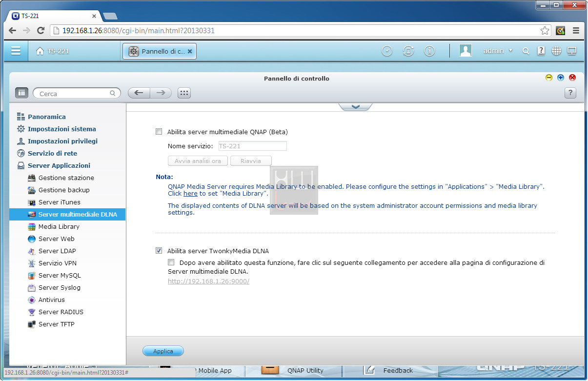The height and width of the screenshot is (381, 588).
Task: Go back with the Control Panel left arrow
Action: coord(139,93)
